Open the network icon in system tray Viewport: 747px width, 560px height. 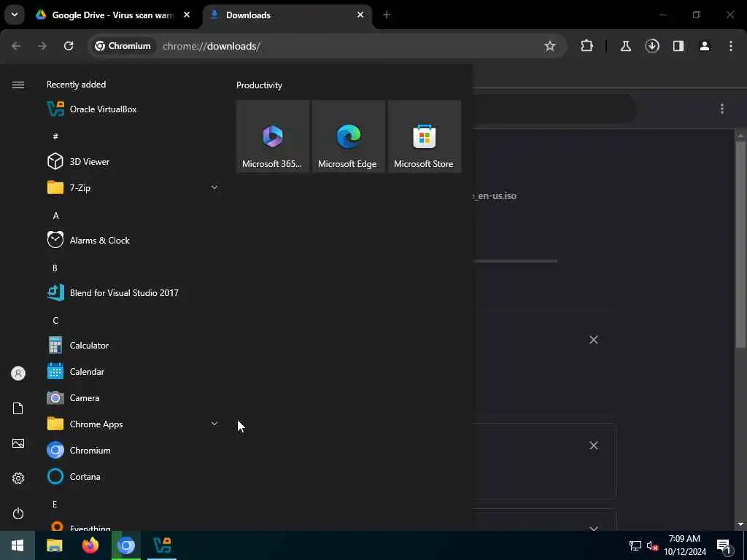coord(635,545)
